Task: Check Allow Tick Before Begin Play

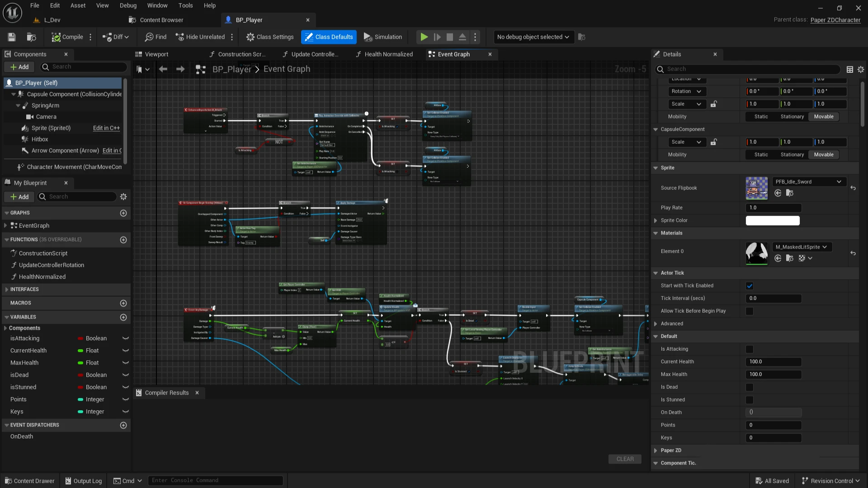Action: 750,311
